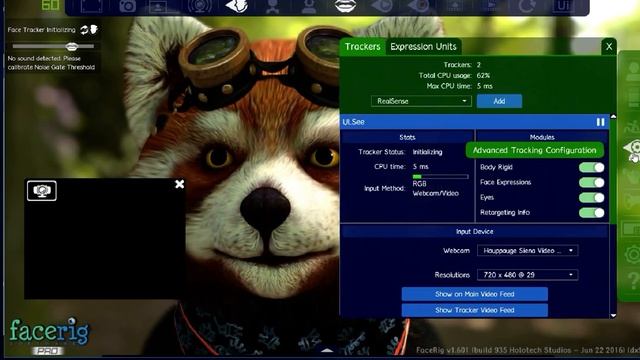Pause the ULSee tracker
This screenshot has width=640, height=360.
click(x=600, y=122)
